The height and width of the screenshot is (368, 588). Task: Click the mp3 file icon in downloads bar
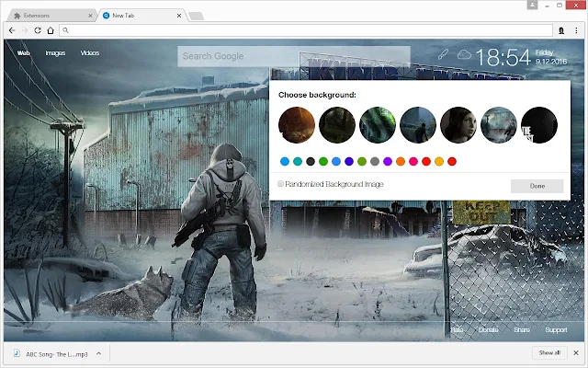click(x=17, y=353)
